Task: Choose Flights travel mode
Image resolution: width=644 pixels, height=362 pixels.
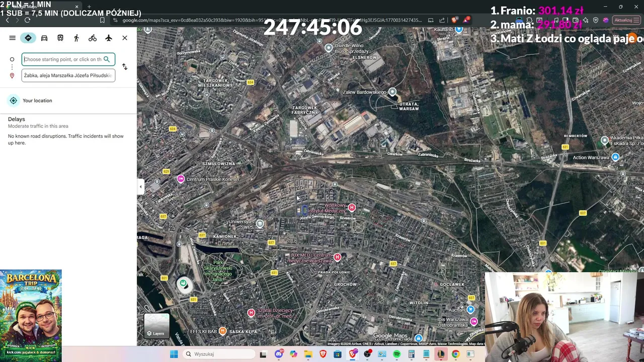Action: tap(109, 38)
